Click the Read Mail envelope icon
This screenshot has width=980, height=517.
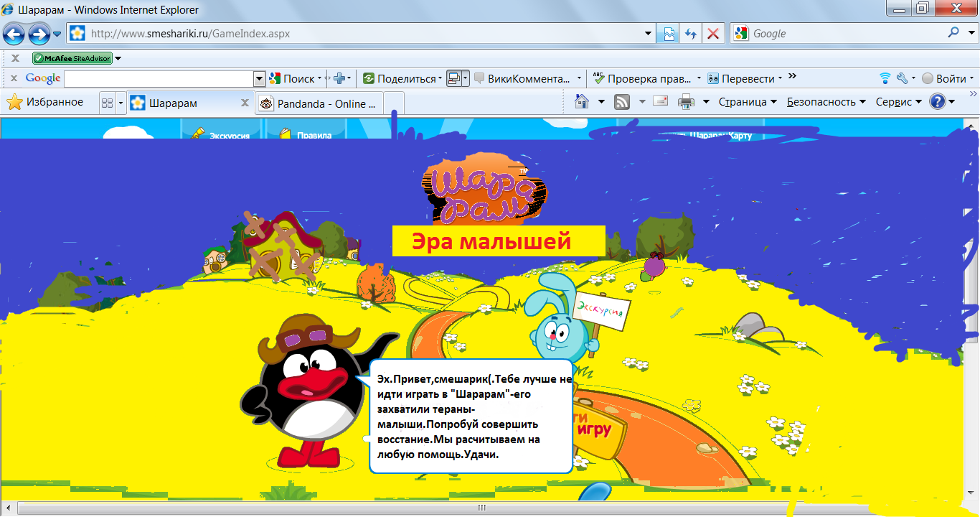coord(660,102)
